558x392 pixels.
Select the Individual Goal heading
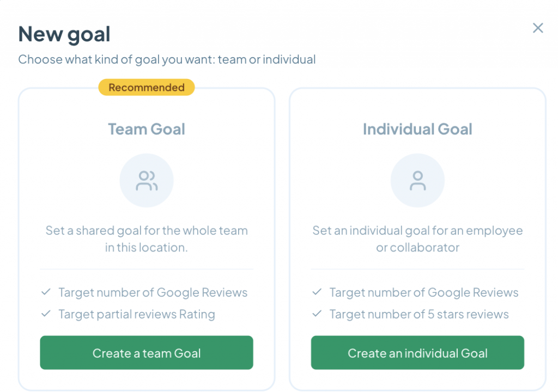click(x=417, y=129)
